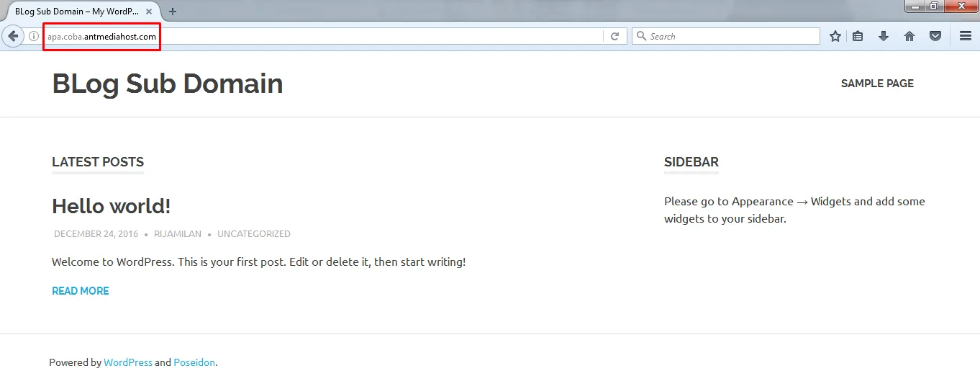Click the SIDEBAR widget heading
The width and height of the screenshot is (980, 389).
tap(691, 162)
